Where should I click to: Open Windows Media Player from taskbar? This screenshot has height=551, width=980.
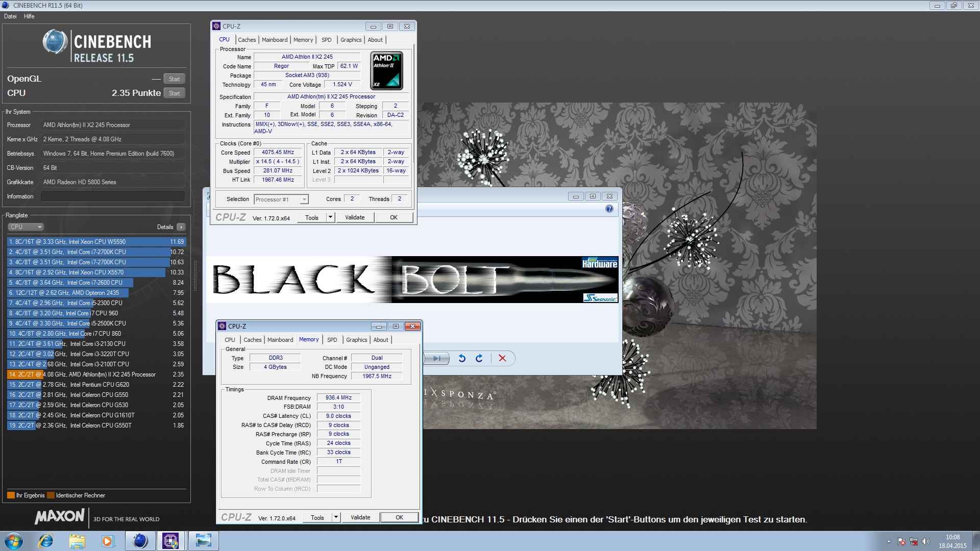[108, 541]
